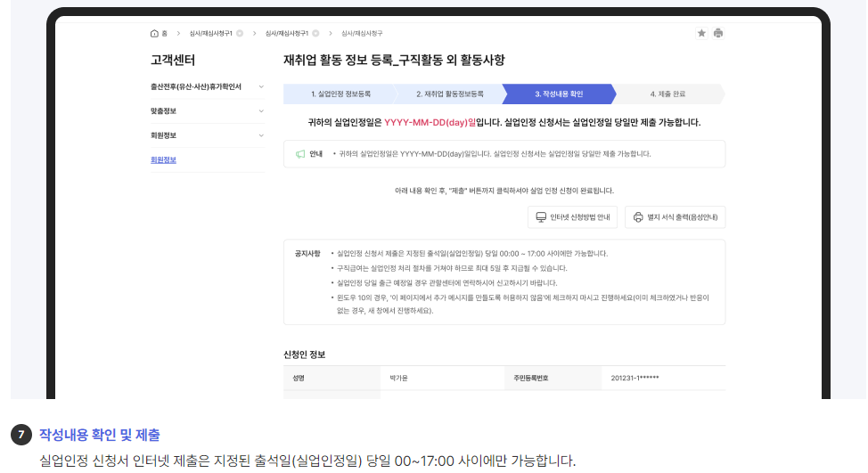Click the red YYYY-MM-DD(day)일 date text

point(430,122)
